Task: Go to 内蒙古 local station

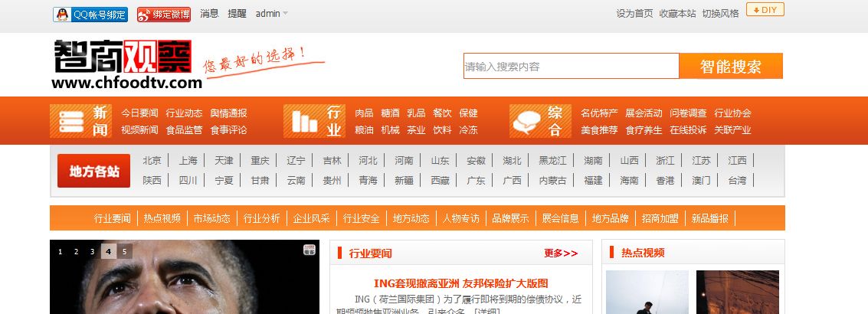Action: [x=553, y=180]
